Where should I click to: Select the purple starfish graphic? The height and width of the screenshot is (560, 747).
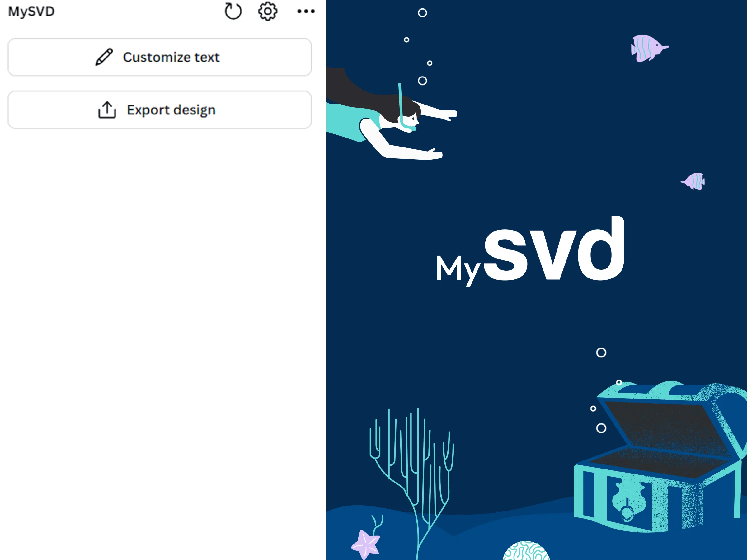click(x=366, y=544)
